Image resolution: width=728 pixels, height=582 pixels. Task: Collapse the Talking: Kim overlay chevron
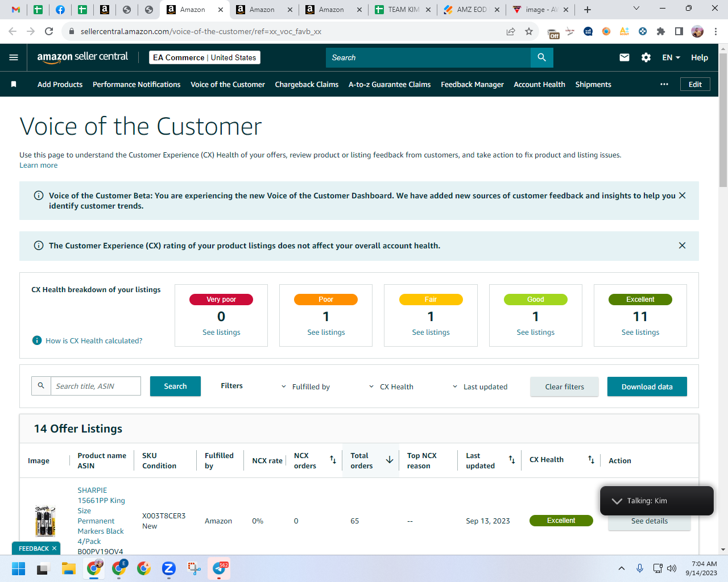617,501
